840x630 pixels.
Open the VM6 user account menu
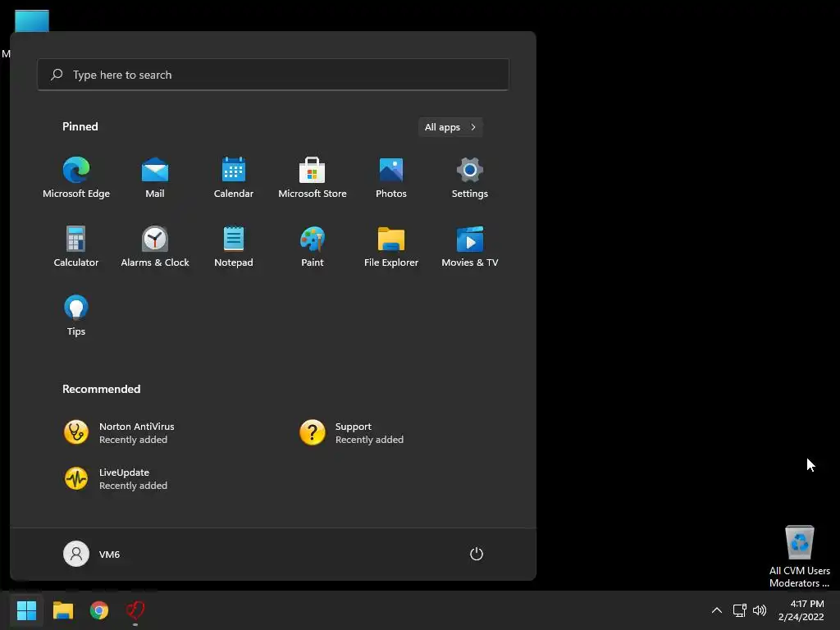coord(92,554)
